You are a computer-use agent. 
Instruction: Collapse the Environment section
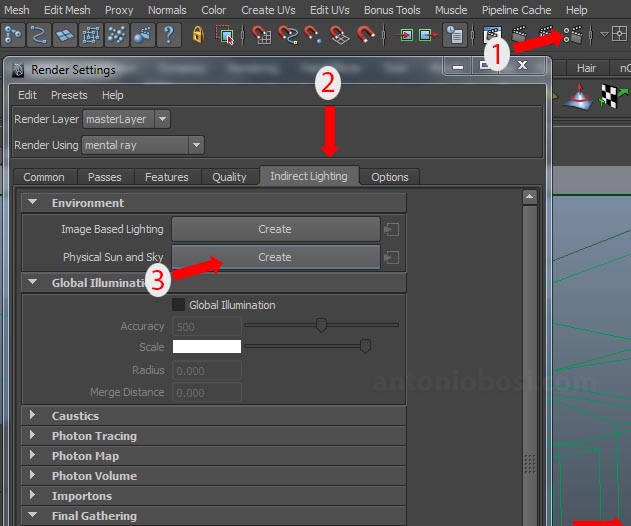pyautogui.click(x=33, y=202)
